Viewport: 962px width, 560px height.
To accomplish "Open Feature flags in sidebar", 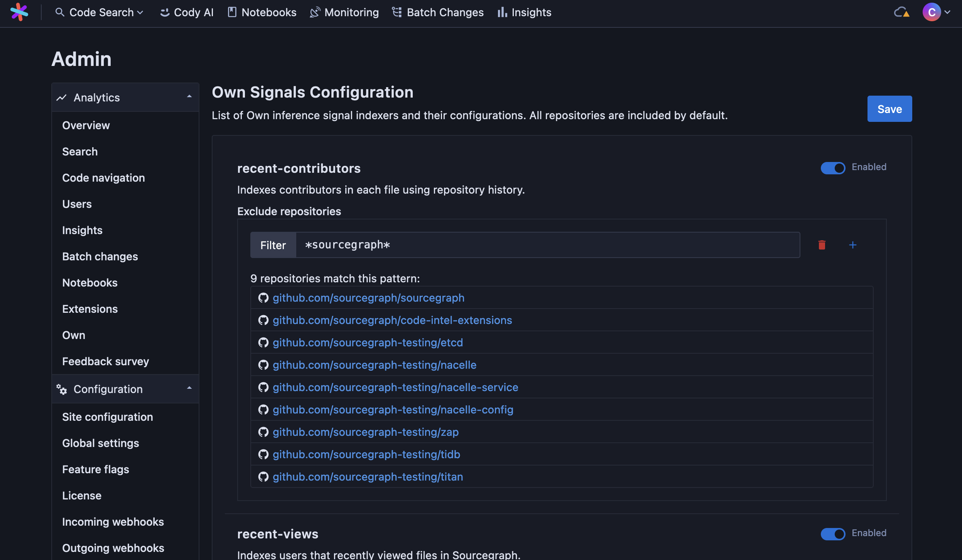I will [x=95, y=469].
